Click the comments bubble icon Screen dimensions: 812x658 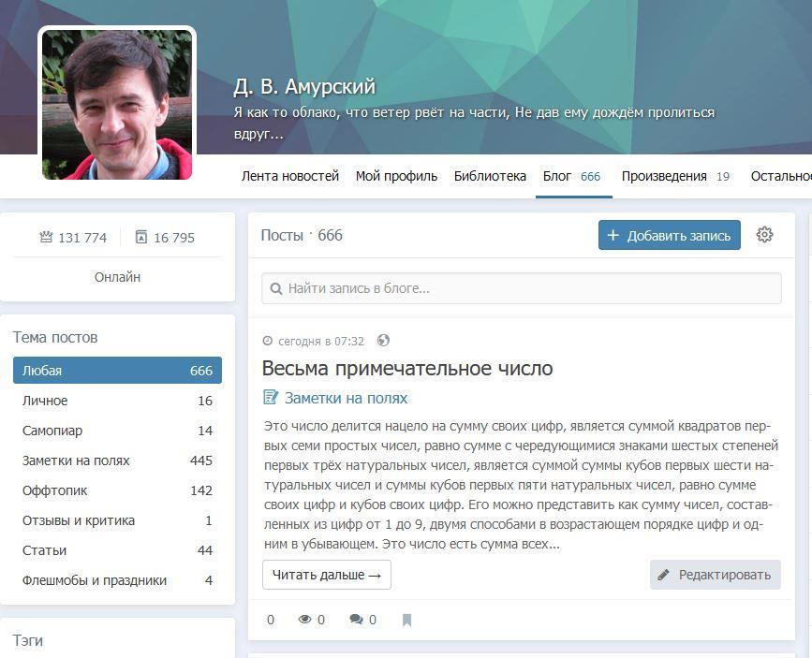click(x=356, y=620)
